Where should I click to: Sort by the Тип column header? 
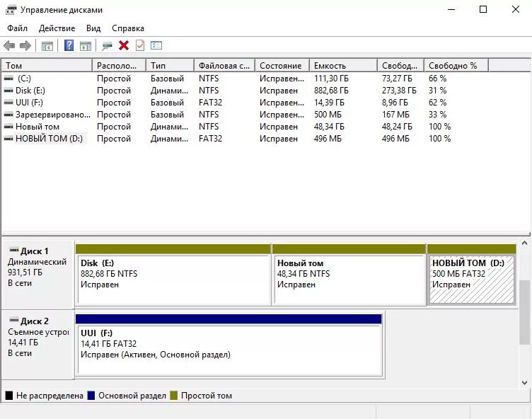pos(170,66)
